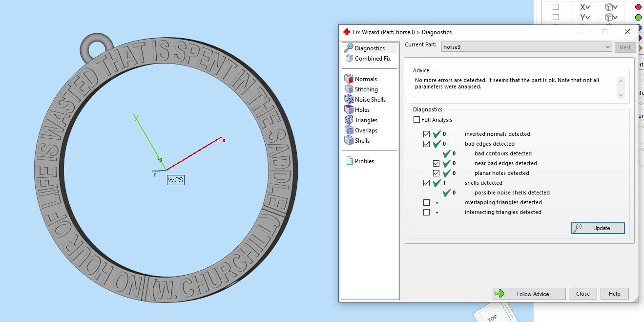Minimize the Fix Wizard dialog
This screenshot has height=322, width=644.
582,32
